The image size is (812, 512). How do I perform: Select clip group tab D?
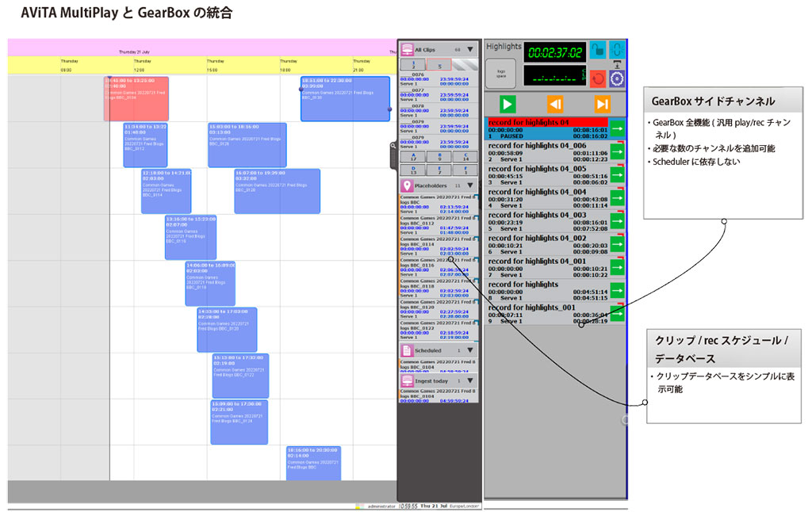click(412, 170)
